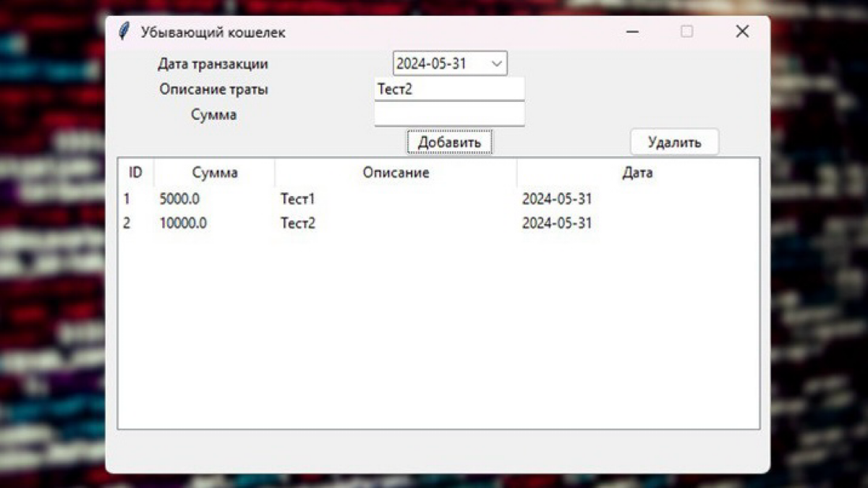Click the Дата column header

coord(638,172)
